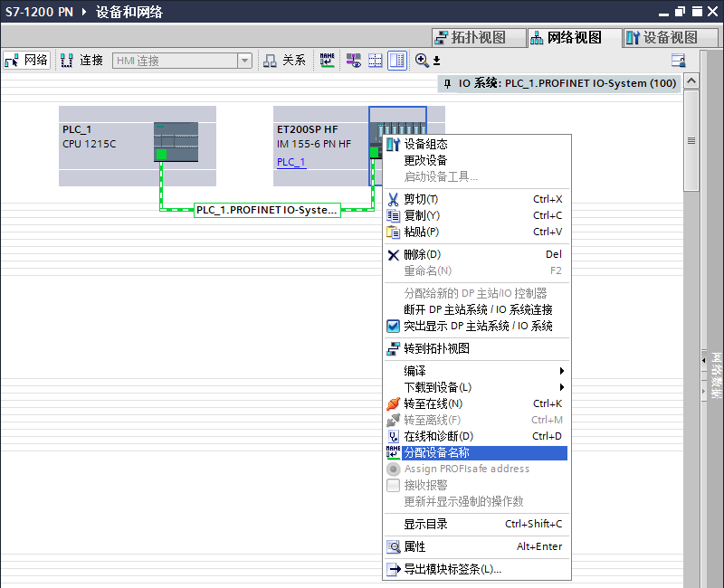724x588 pixels.
Task: Expand the 下载到设备 submenu
Action: [x=477, y=387]
